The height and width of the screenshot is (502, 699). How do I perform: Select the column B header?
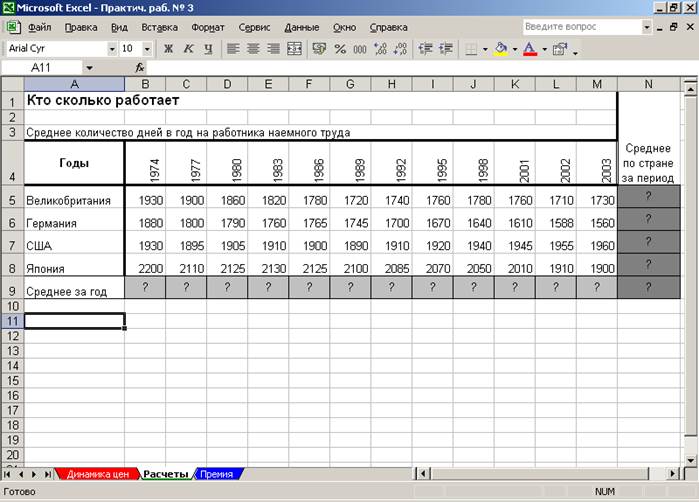coord(145,84)
